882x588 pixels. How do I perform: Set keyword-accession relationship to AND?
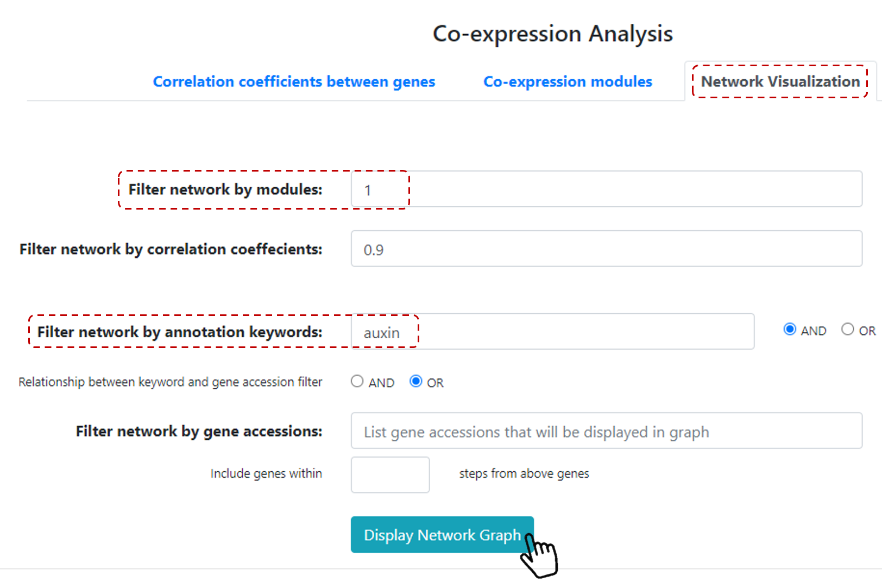pos(357,381)
